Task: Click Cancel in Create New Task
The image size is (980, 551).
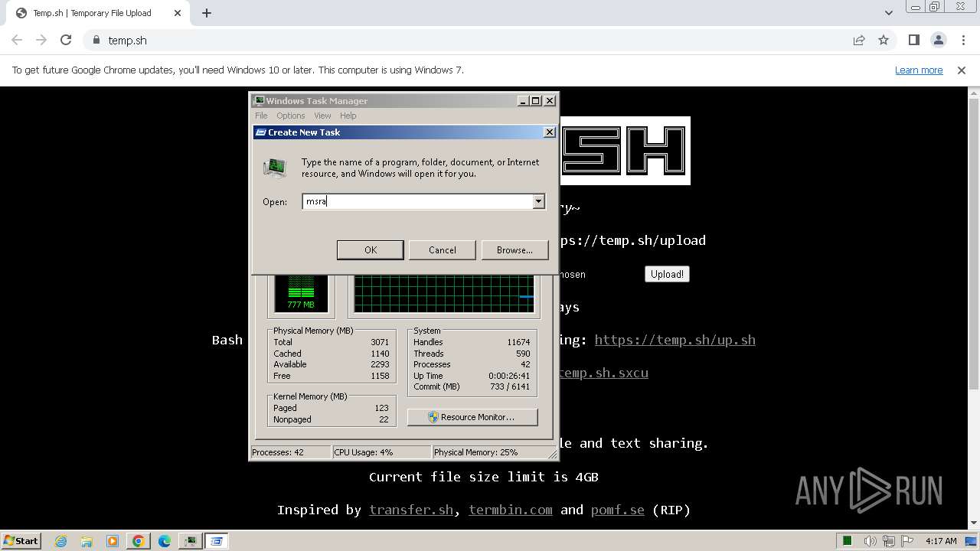Action: pos(443,250)
